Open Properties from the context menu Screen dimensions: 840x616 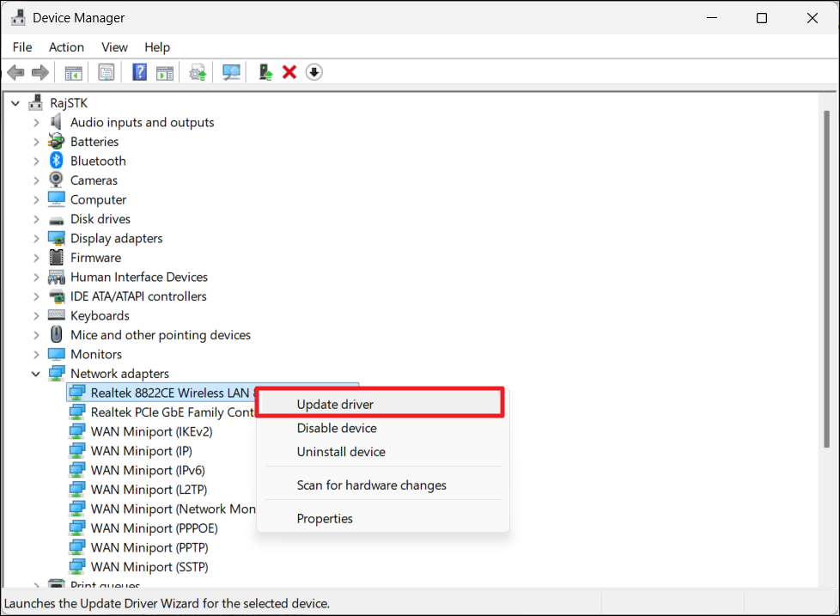(325, 518)
